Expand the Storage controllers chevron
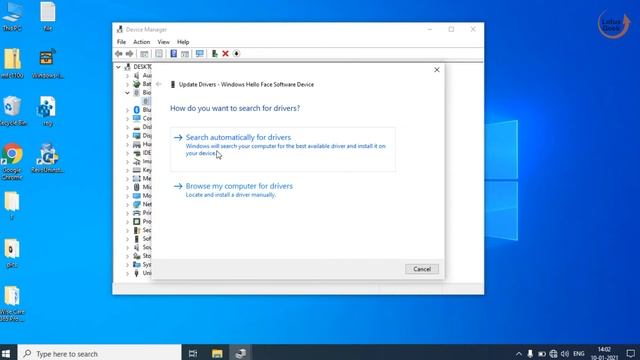 point(127,256)
